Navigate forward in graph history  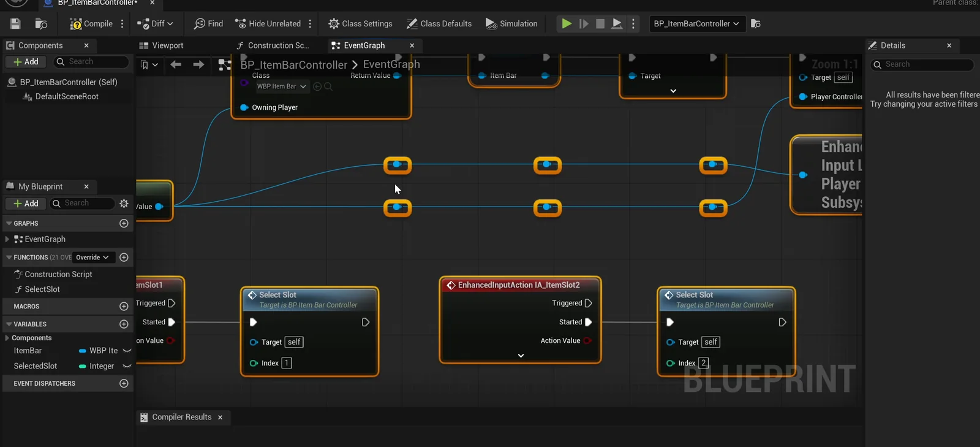(198, 64)
